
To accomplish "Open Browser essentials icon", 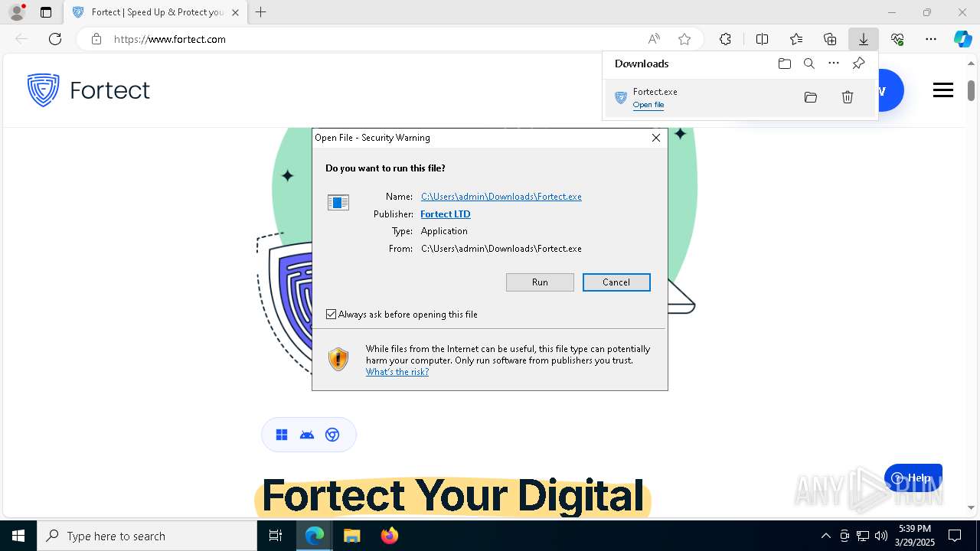I will click(x=897, y=39).
